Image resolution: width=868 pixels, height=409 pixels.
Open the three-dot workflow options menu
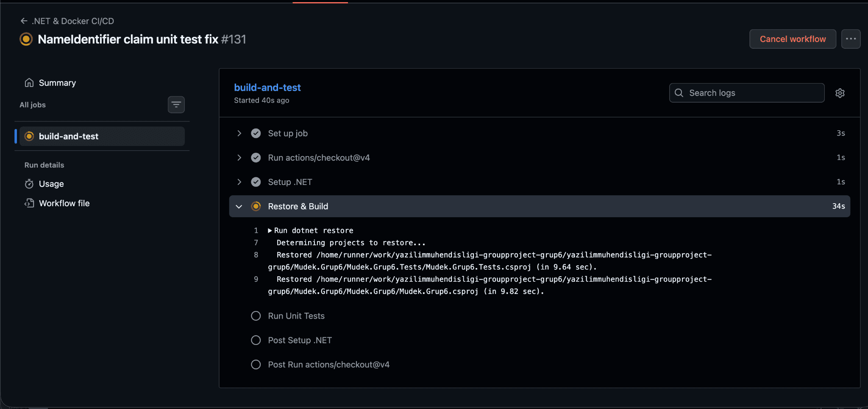pos(851,39)
